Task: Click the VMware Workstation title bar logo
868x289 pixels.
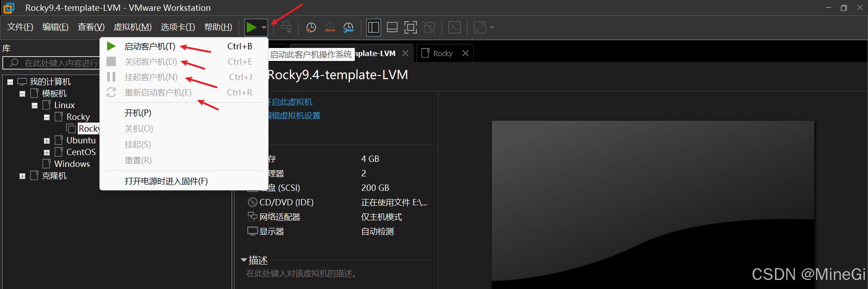Action: [x=9, y=8]
